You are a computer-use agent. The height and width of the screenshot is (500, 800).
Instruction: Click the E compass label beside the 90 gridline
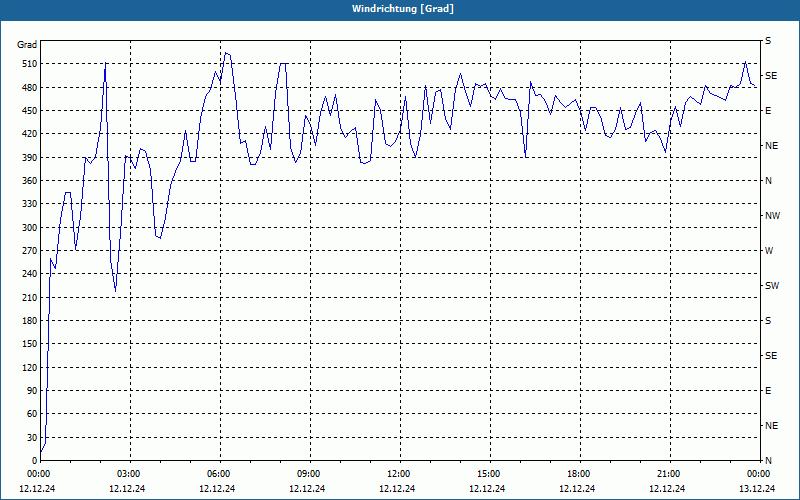pos(768,391)
